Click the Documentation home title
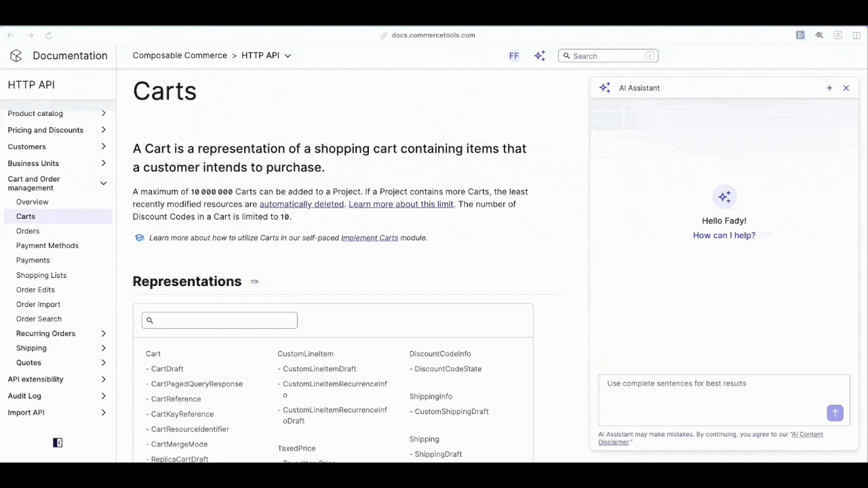The width and height of the screenshot is (868, 488). point(70,56)
